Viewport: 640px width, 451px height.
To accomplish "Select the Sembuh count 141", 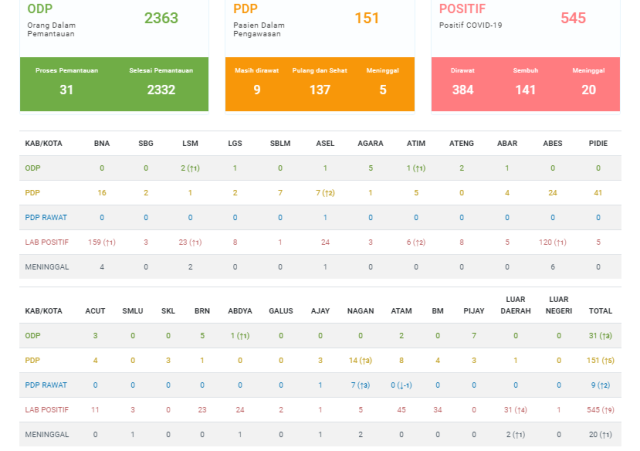I will click(x=525, y=90).
